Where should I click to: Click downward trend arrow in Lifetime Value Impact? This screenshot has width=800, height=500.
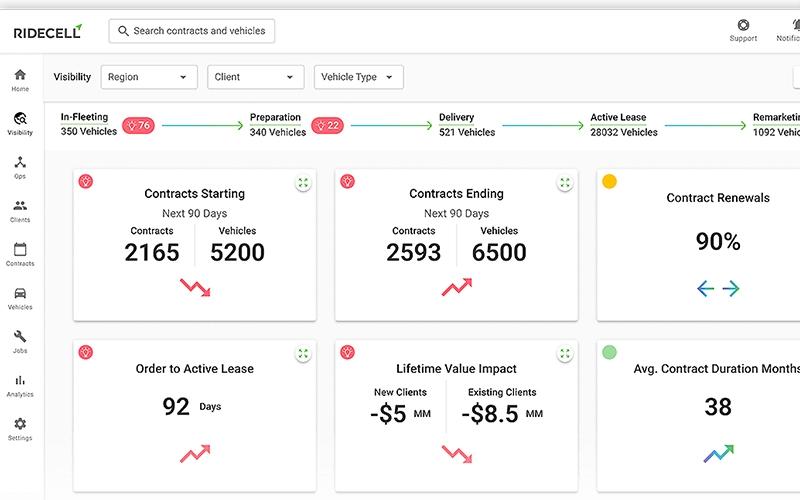tap(457, 454)
